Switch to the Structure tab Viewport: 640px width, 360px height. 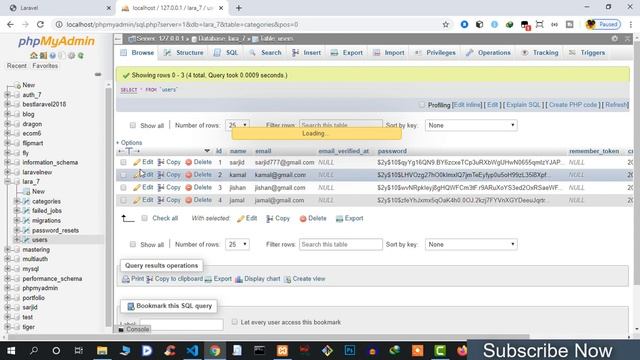183,53
